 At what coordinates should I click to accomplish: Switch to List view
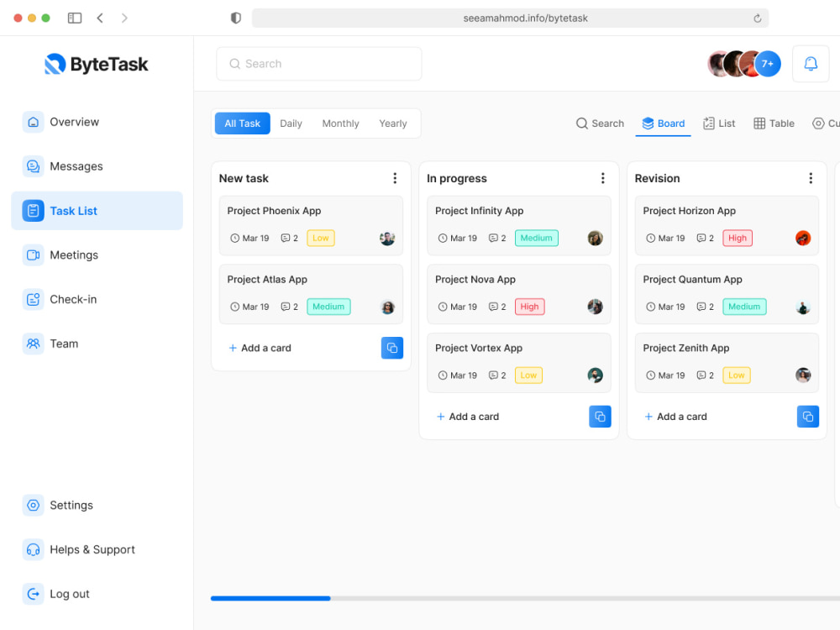(719, 123)
